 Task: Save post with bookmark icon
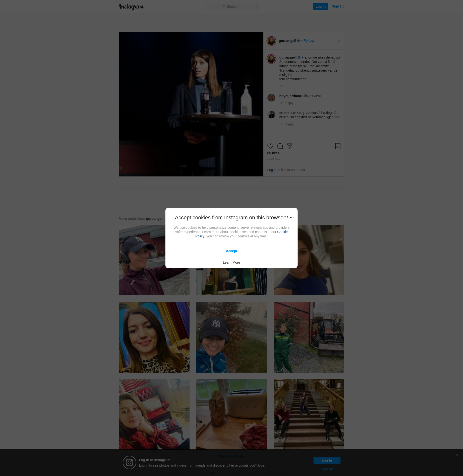pyautogui.click(x=338, y=146)
